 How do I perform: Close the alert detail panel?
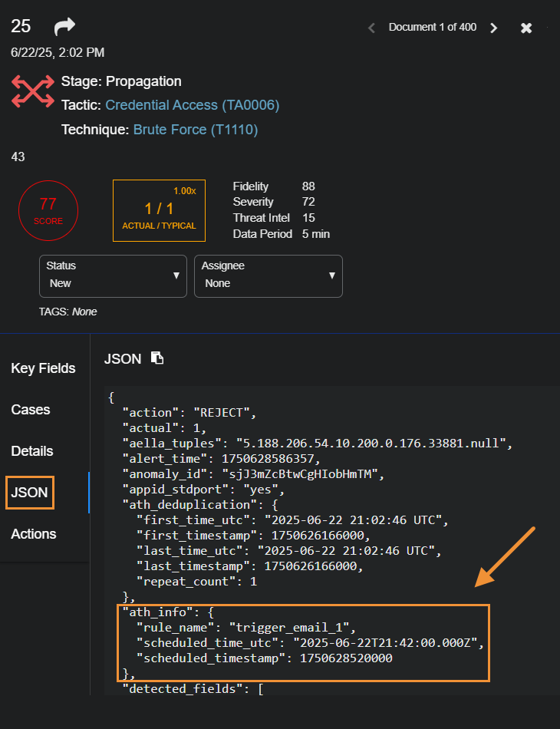tap(526, 28)
